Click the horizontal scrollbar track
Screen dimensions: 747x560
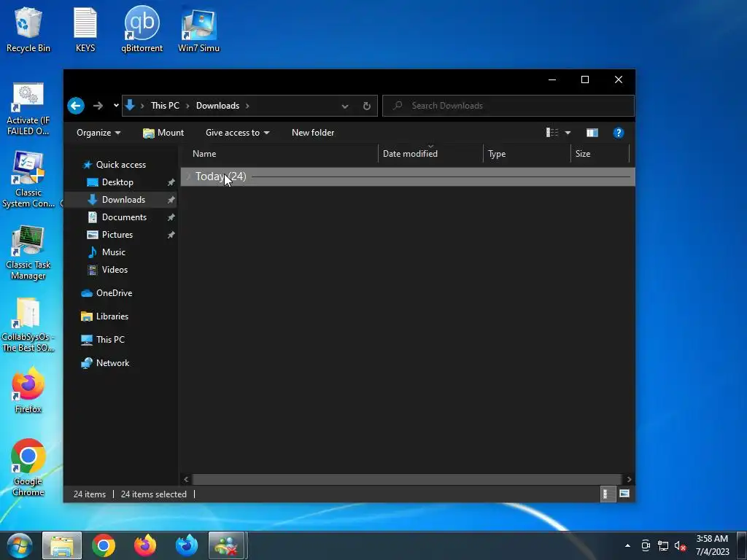coord(407,480)
